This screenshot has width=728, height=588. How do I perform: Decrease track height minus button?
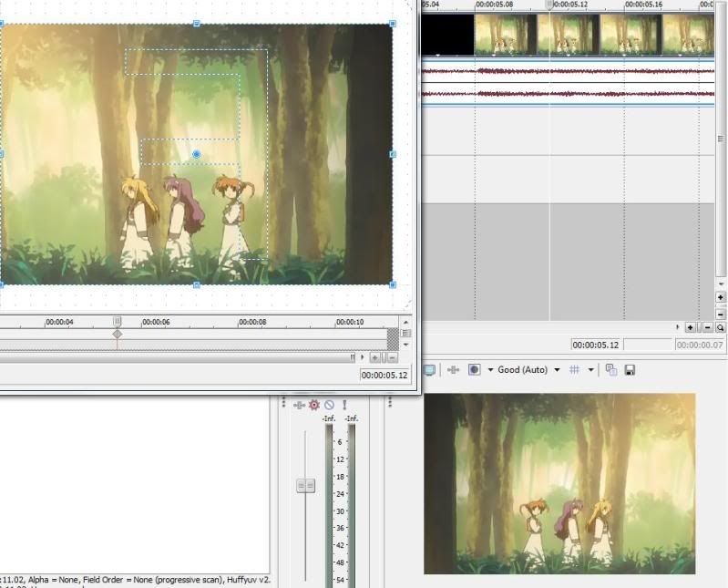(721, 315)
